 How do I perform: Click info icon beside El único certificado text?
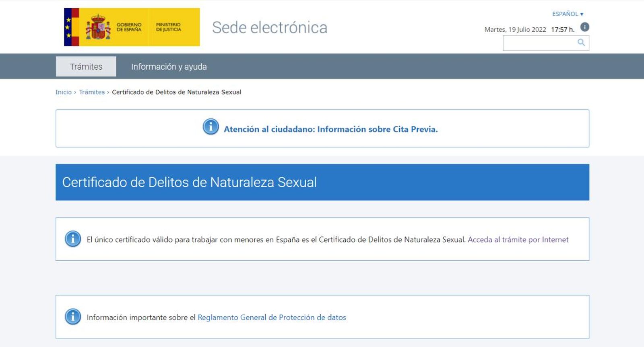[73, 239]
